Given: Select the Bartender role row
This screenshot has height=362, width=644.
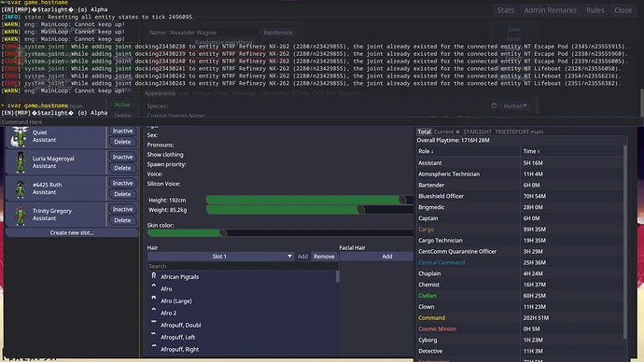Looking at the screenshot, I should click(520, 185).
